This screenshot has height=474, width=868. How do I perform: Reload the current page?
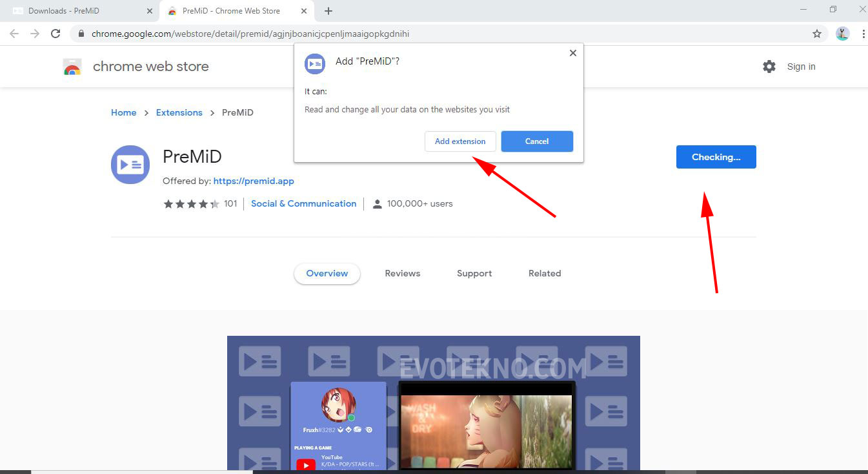(x=56, y=34)
